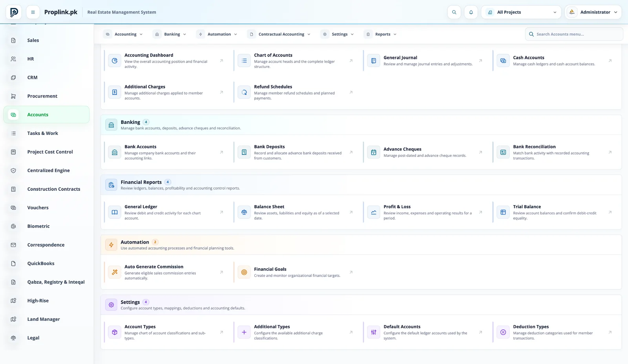Open Project Cost Control in sidebar
This screenshot has height=364, width=628.
(46, 152)
